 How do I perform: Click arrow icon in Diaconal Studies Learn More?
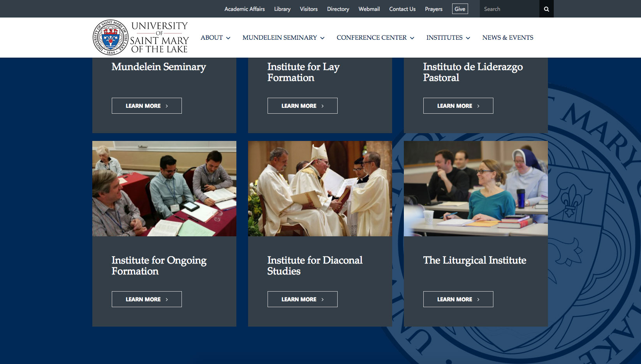(x=322, y=299)
